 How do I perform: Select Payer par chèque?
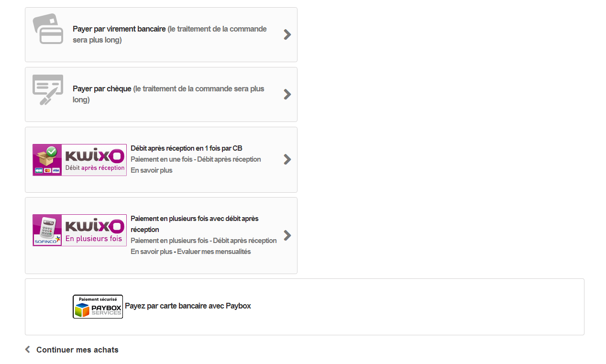click(x=102, y=88)
